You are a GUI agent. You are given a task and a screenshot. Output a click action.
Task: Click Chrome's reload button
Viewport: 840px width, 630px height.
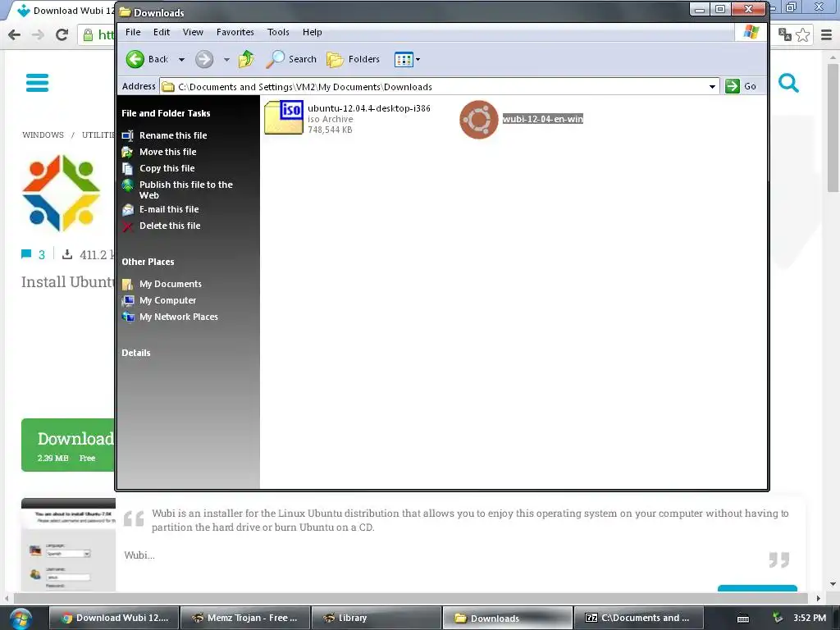(62, 34)
